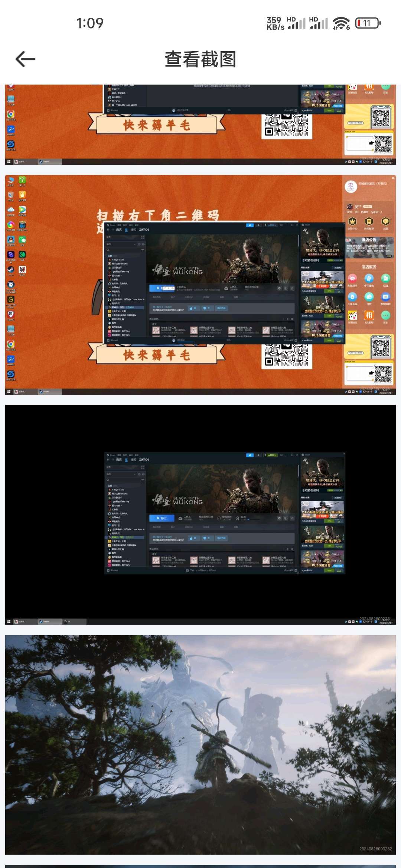Open 游戏 filter dropdown in black-background screenshot

[x=121, y=474]
